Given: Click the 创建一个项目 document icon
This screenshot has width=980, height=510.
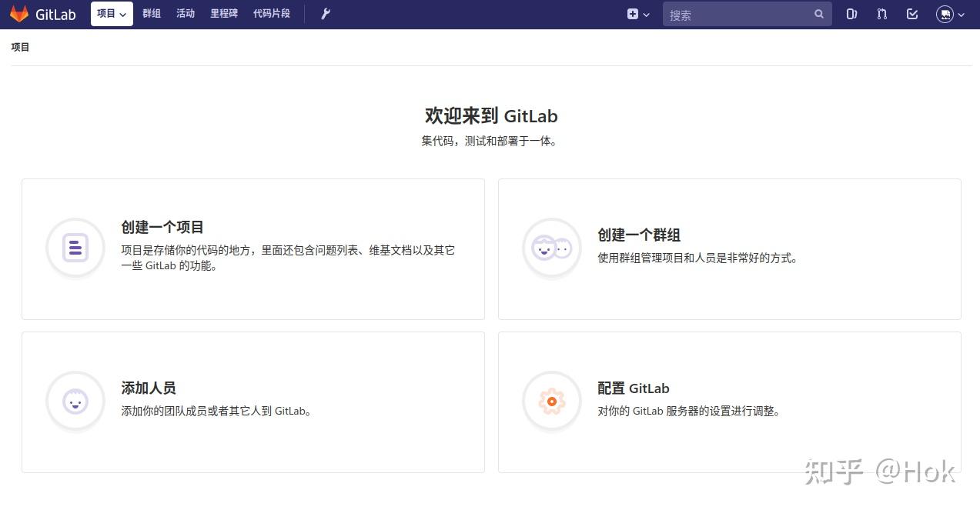Looking at the screenshot, I should tap(75, 248).
